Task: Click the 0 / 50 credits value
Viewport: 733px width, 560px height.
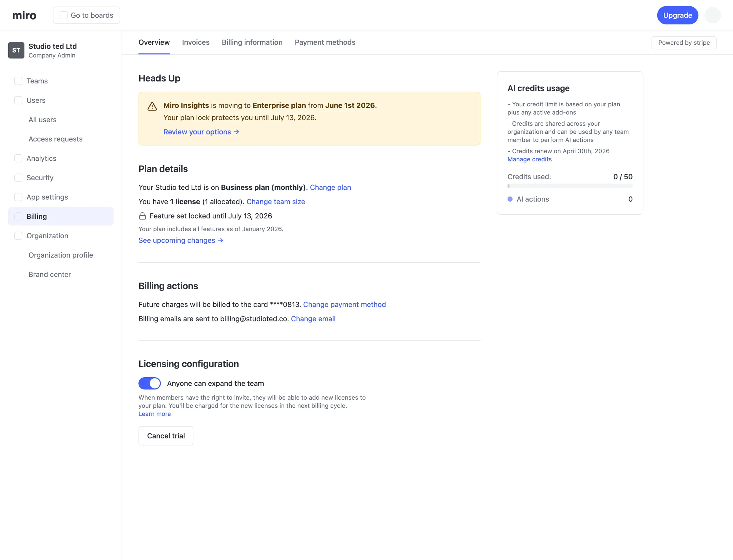Action: tap(623, 177)
